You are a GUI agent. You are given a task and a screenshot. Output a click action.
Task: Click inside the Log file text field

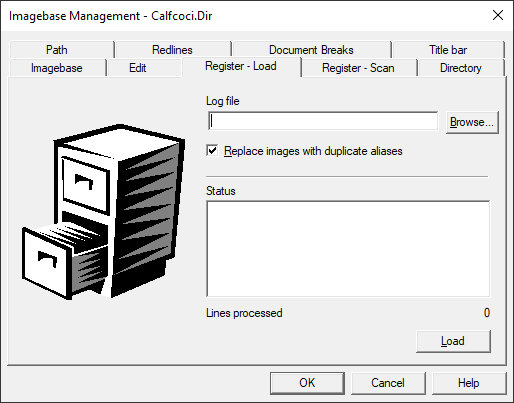point(323,121)
